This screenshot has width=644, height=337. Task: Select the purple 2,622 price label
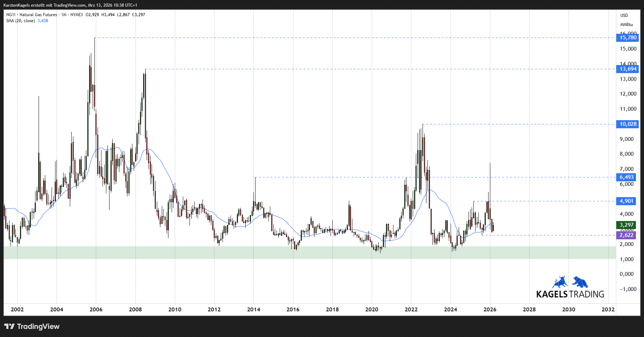(626, 235)
